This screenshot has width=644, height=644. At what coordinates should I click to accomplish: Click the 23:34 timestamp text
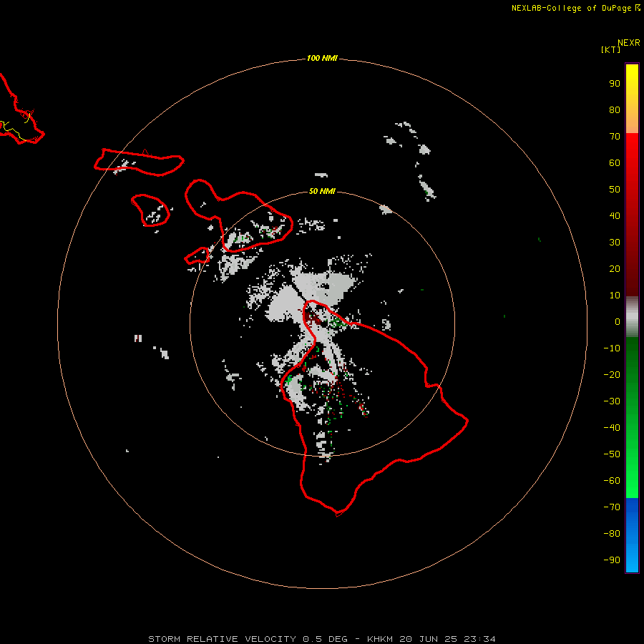click(479, 639)
